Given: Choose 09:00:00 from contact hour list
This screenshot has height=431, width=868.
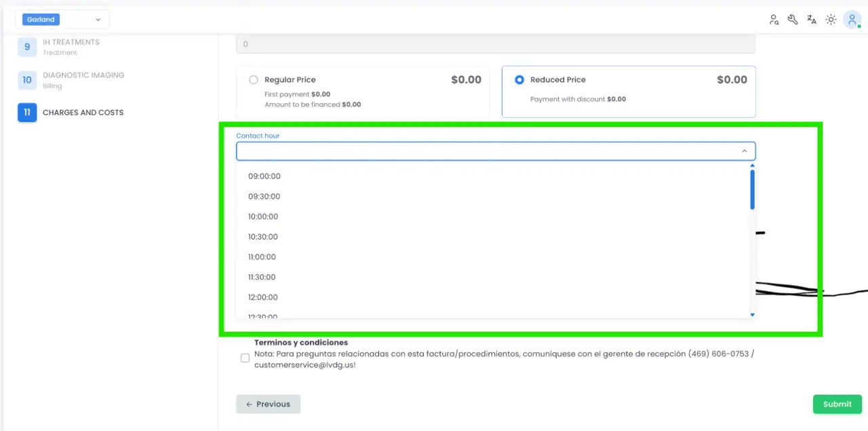Looking at the screenshot, I should [495, 176].
